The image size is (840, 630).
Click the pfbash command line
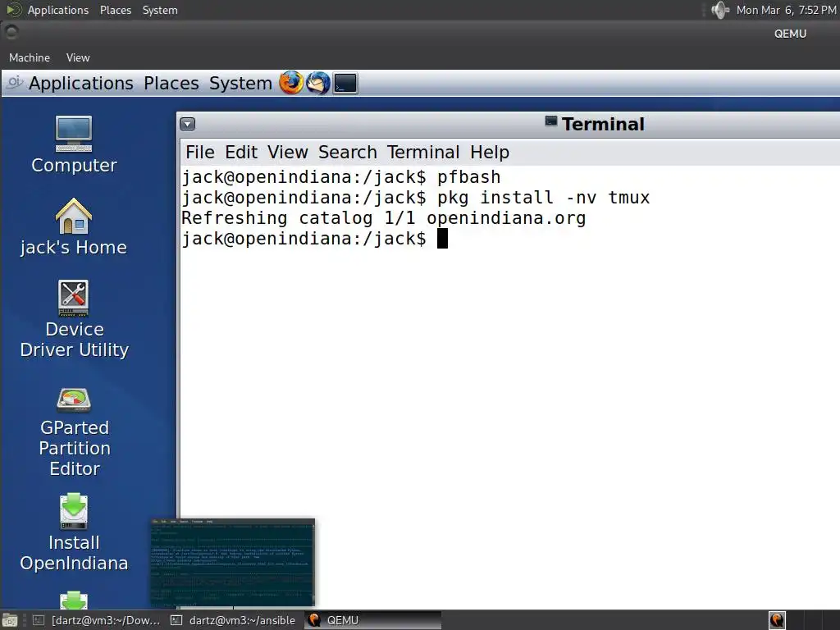point(341,177)
